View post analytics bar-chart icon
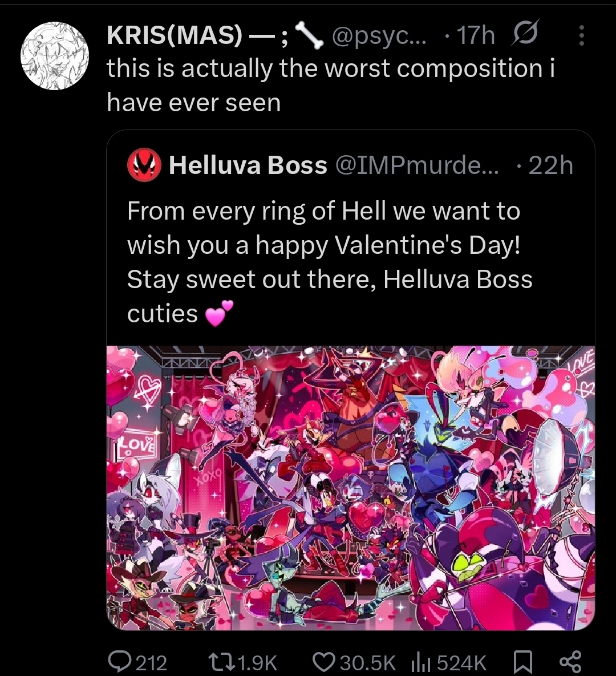Image resolution: width=616 pixels, height=676 pixels. (x=419, y=662)
